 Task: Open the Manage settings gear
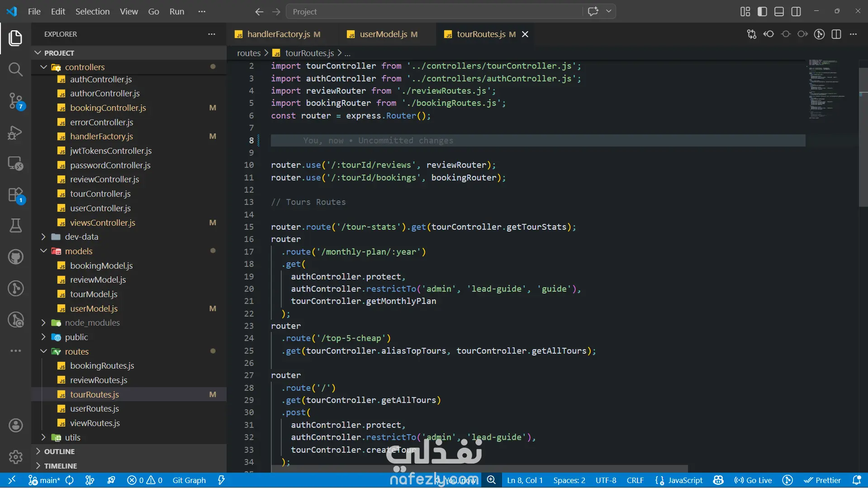15,457
